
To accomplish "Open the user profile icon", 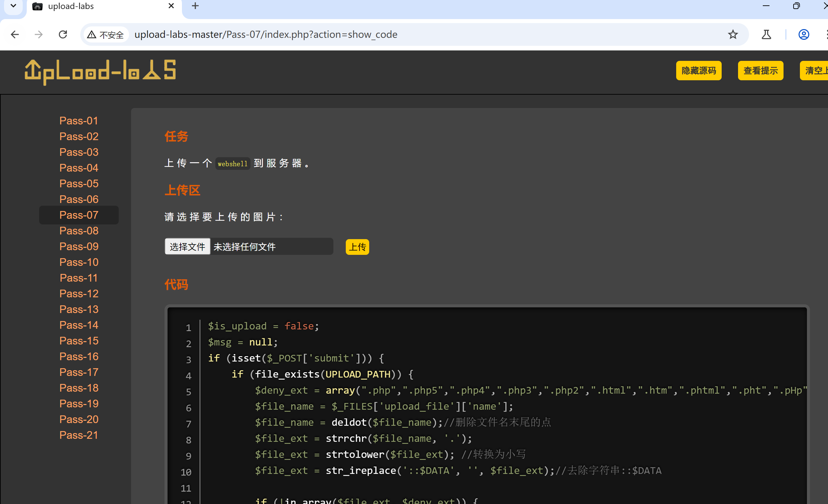I will (804, 34).
